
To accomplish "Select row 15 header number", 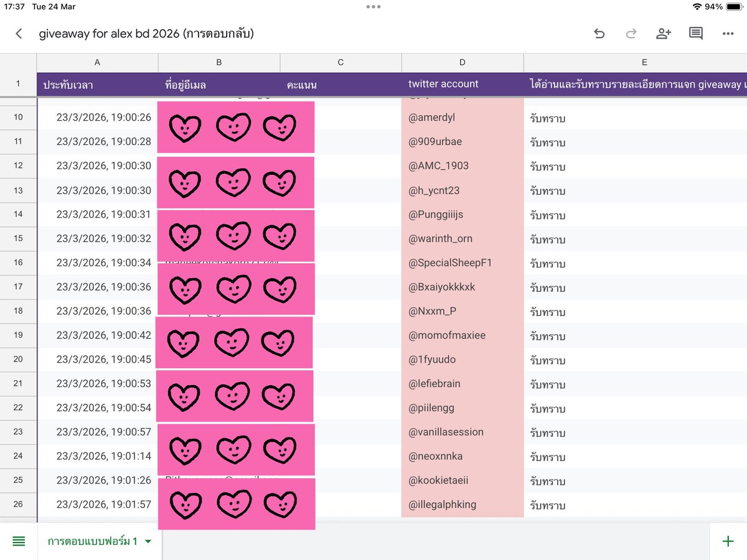I will pos(18,238).
